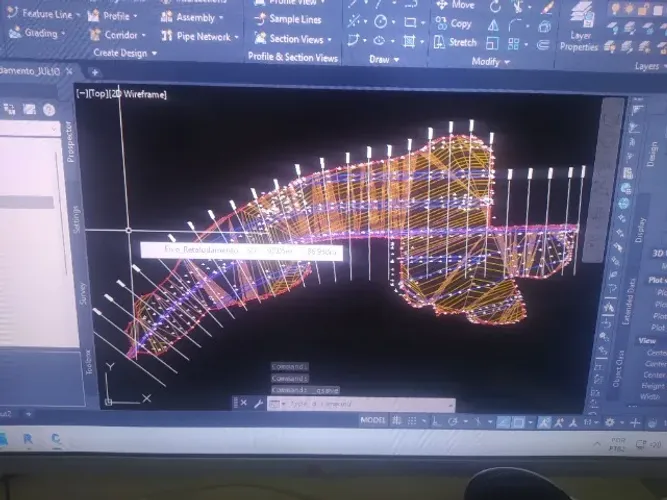The height and width of the screenshot is (500, 667).
Task: Click the Mirror tool icon
Action: point(493,26)
